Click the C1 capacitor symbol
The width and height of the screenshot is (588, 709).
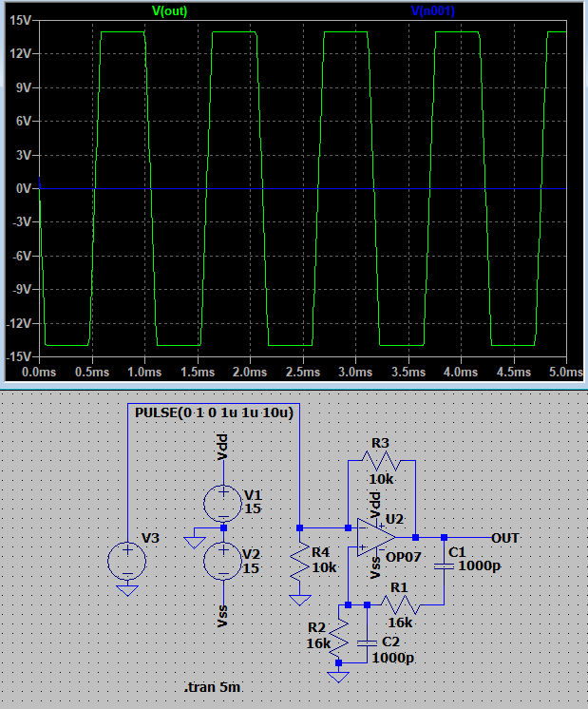click(444, 567)
